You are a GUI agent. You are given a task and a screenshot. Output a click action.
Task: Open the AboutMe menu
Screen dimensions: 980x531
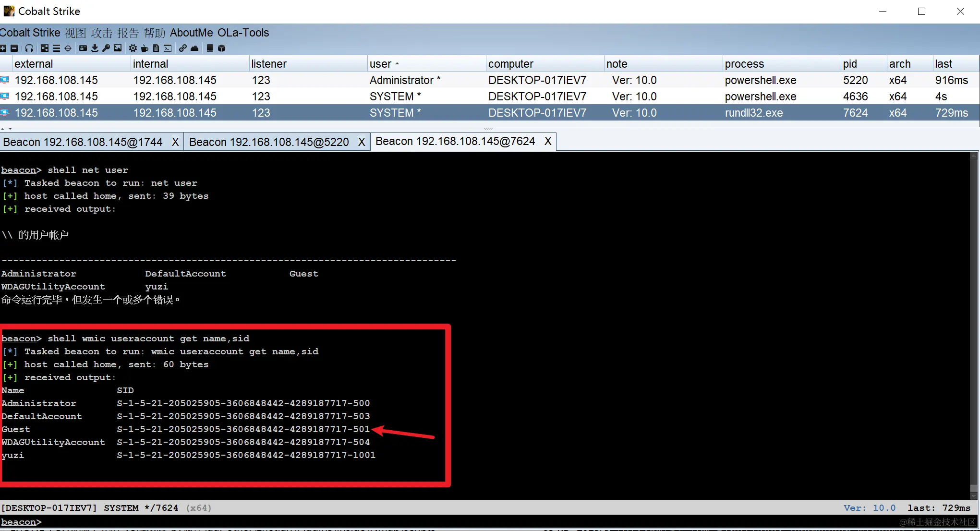(191, 33)
